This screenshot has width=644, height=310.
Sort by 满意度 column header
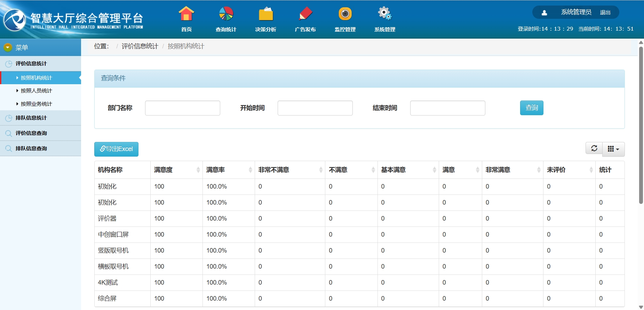[x=177, y=170]
